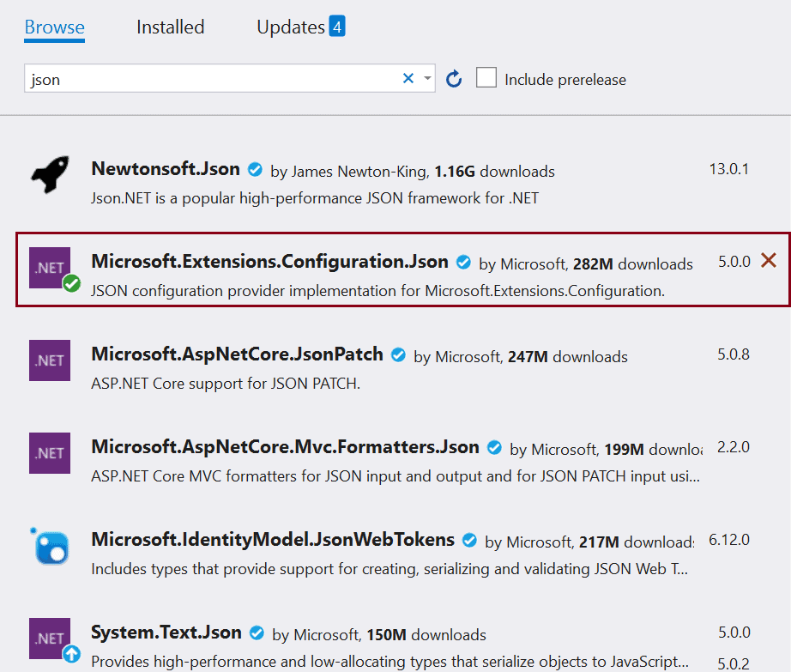Open the search history dropdown arrow

(427, 79)
